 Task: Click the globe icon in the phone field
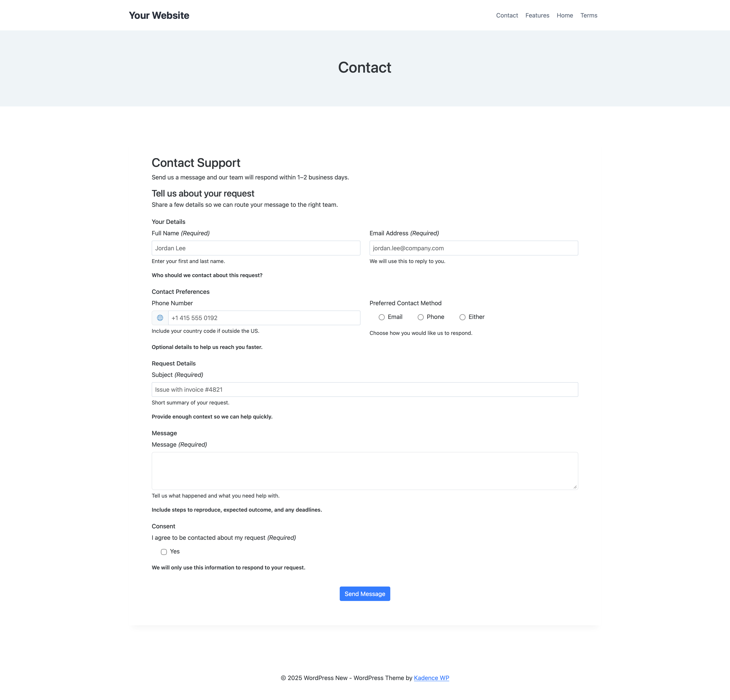tap(160, 318)
